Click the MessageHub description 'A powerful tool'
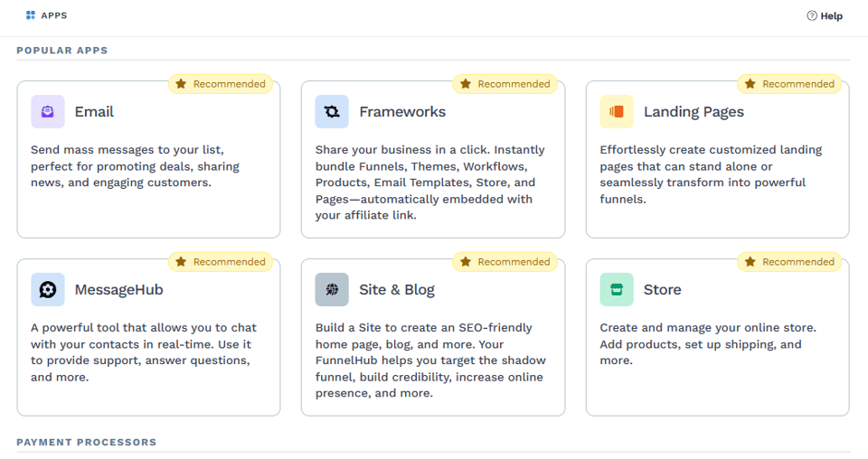This screenshot has height=459, width=868. click(x=144, y=352)
